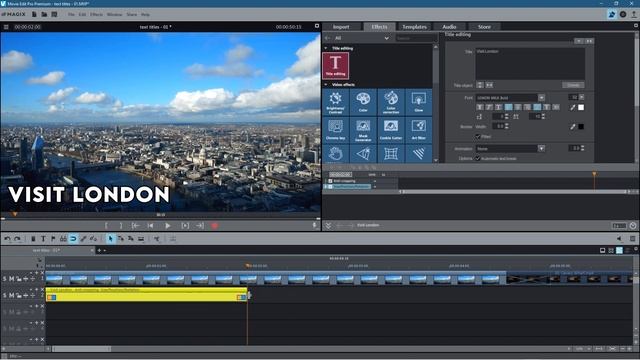Toggle Mute M on track 1

(11, 279)
